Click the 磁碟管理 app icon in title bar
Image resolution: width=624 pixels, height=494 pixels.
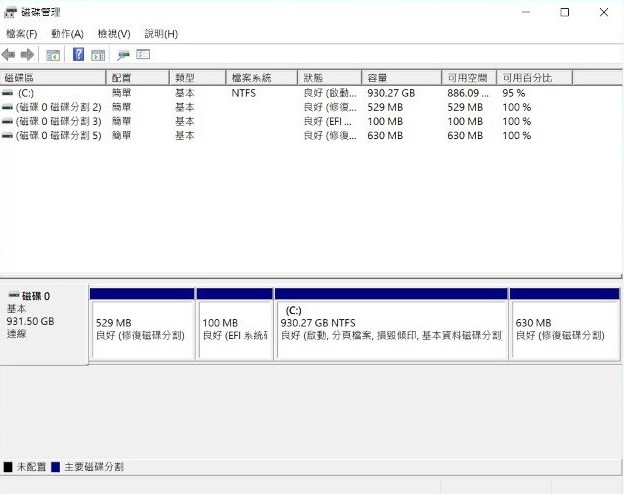(11, 12)
